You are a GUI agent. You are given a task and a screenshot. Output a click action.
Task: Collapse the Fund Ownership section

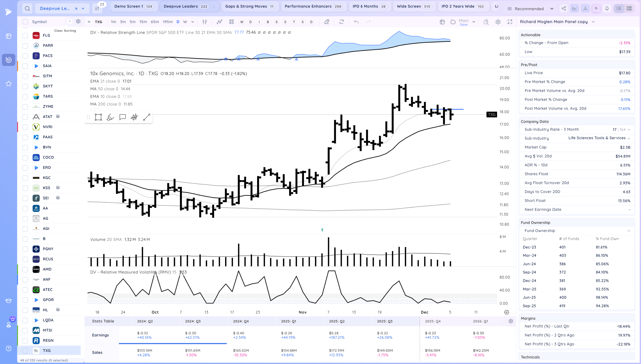pyautogui.click(x=629, y=231)
